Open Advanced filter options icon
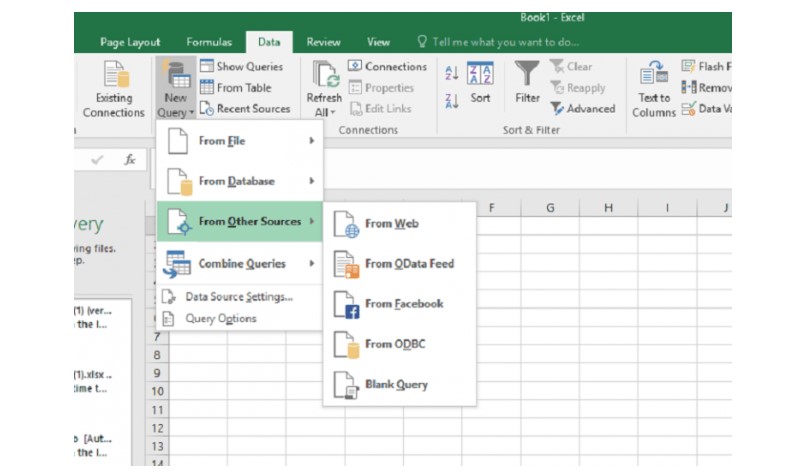Screen dimensions: 800x471 [x=557, y=108]
